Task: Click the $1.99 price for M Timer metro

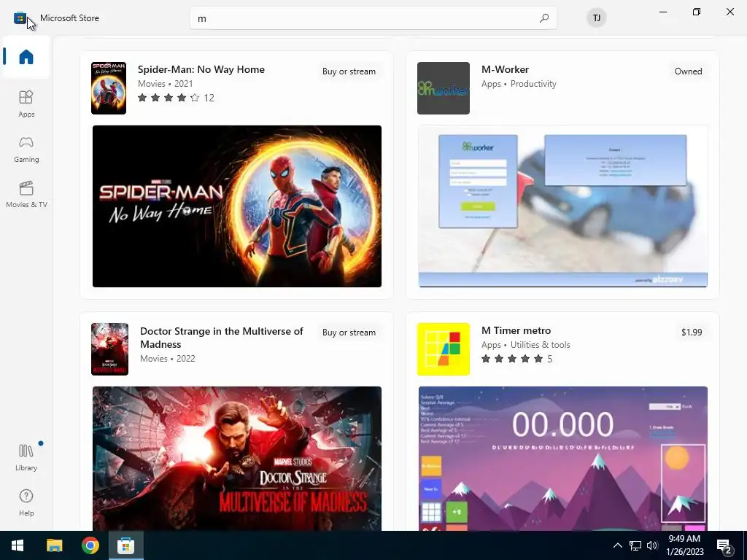Action: pyautogui.click(x=692, y=332)
